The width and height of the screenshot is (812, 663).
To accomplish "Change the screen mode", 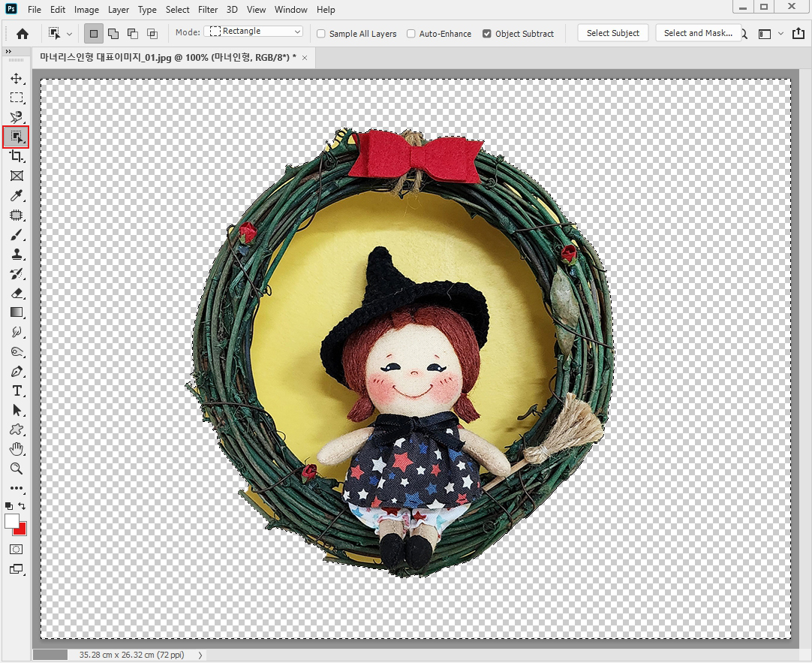I will click(x=16, y=568).
